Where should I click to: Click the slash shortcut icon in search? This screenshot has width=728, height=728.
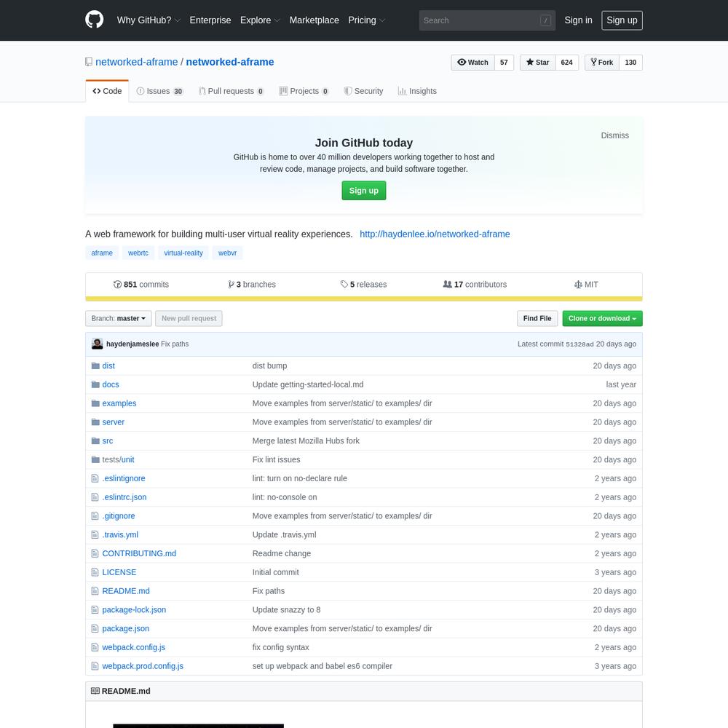tap(545, 20)
